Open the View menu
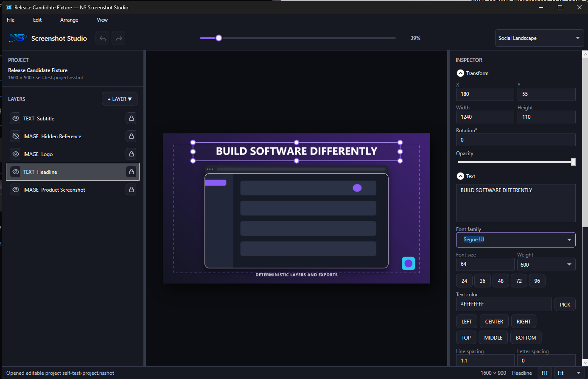Image resolution: width=588 pixels, height=379 pixels. 102,20
